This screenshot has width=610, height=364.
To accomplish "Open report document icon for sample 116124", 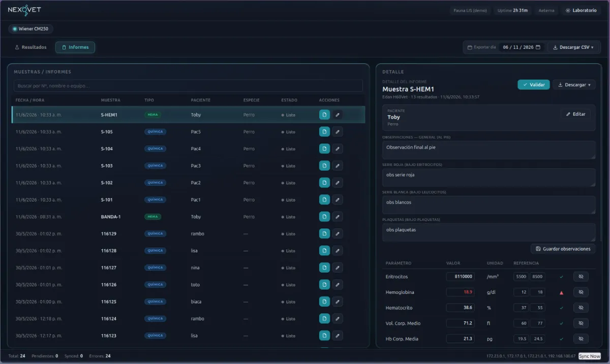I will point(324,319).
